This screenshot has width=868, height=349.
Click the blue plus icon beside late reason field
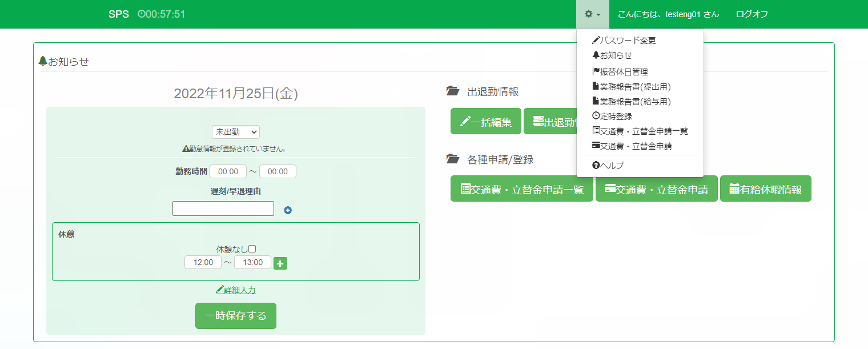[288, 210]
